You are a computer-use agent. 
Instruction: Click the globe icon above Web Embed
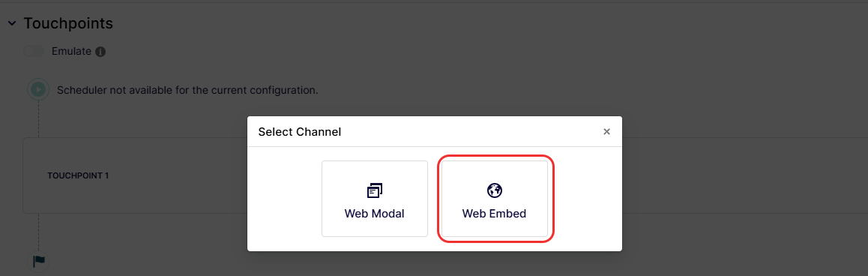(x=494, y=190)
